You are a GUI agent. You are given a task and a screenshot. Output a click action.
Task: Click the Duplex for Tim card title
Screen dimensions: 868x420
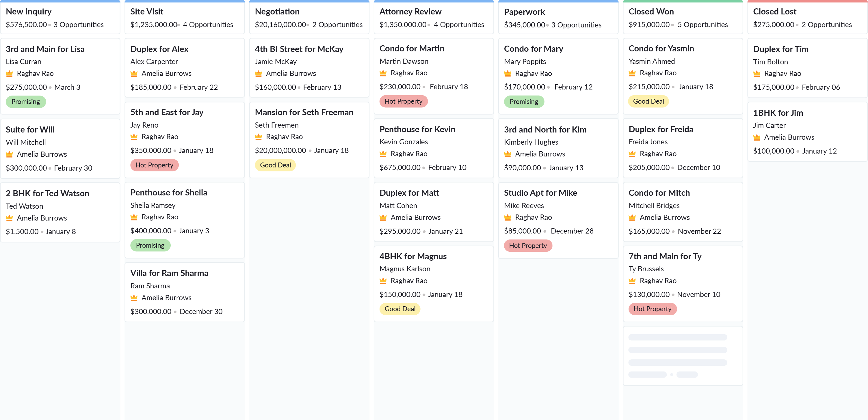point(780,49)
